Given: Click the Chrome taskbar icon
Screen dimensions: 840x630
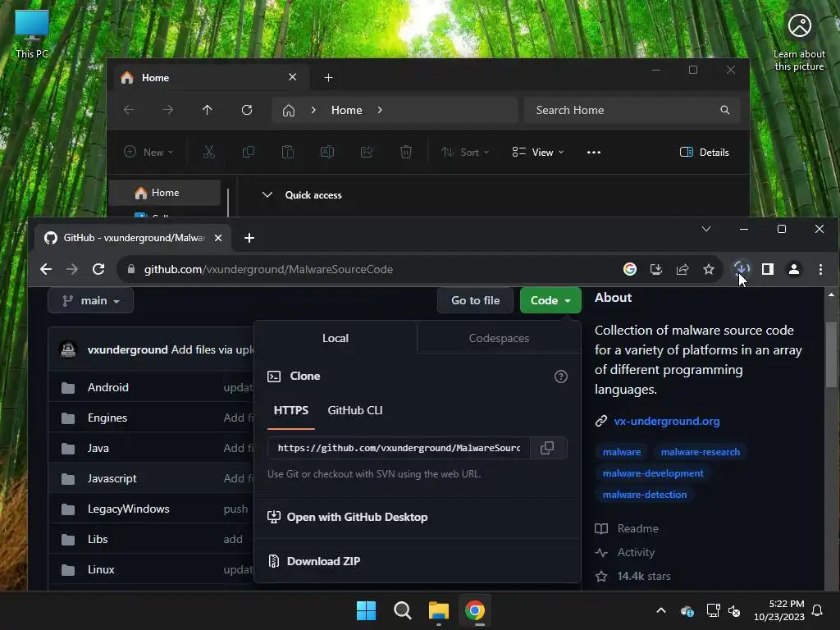Looking at the screenshot, I should pos(475,610).
